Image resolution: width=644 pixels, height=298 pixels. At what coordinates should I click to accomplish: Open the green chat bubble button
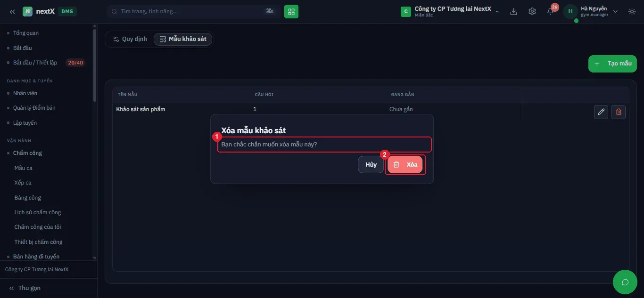625,282
